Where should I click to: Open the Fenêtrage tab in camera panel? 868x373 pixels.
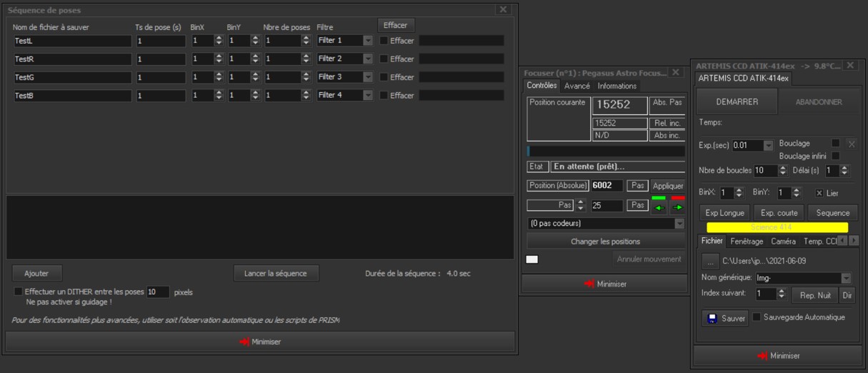click(747, 242)
